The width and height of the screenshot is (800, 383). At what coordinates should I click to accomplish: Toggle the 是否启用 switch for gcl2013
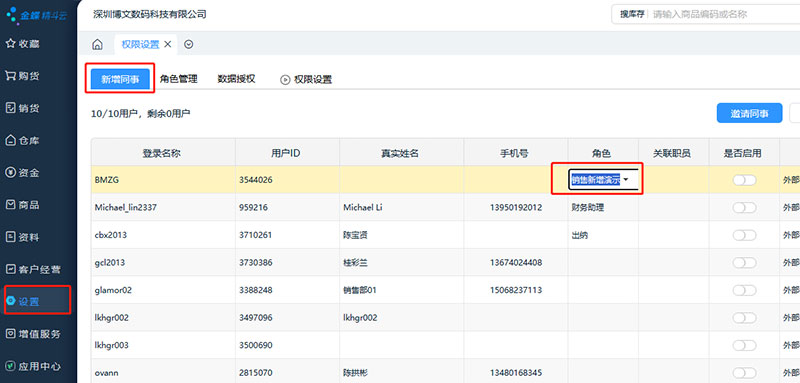point(744,263)
